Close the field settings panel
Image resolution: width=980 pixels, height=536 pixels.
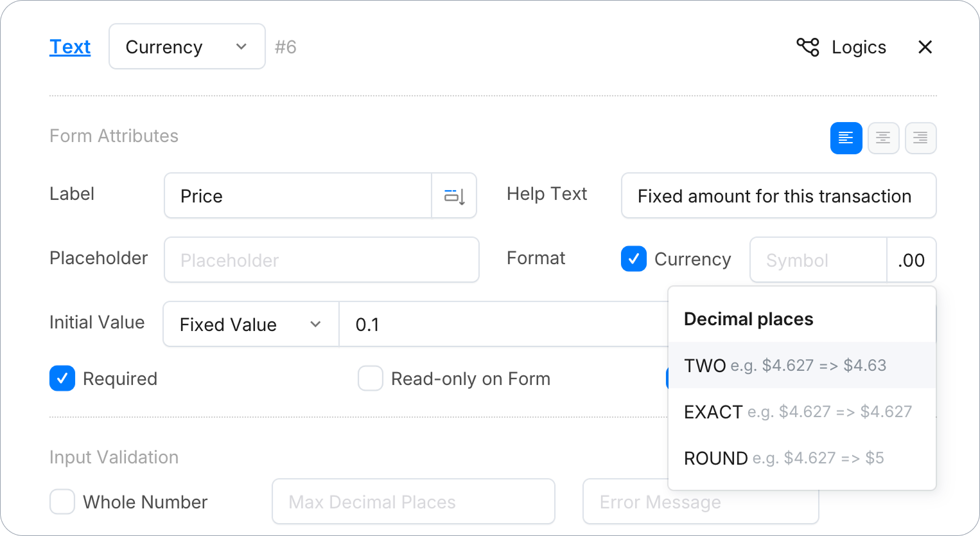click(x=925, y=47)
